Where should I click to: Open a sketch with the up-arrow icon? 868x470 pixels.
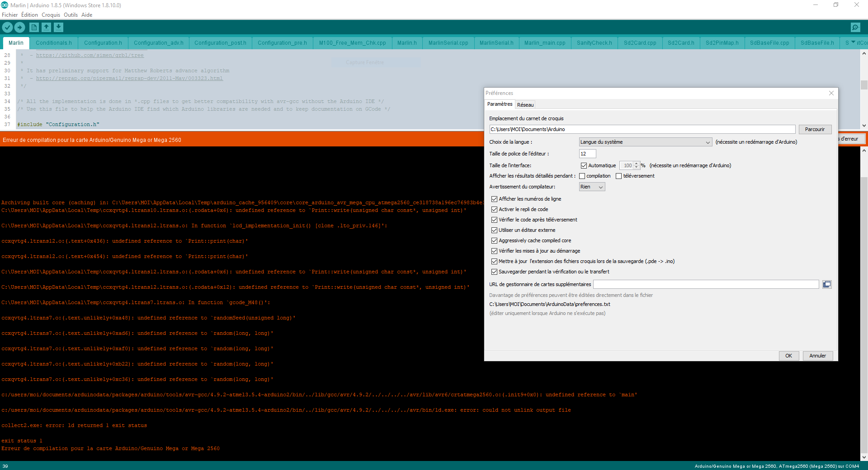[46, 28]
